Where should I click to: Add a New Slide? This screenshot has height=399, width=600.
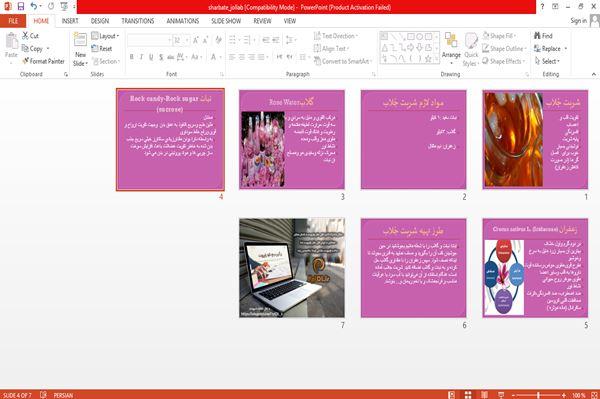pyautogui.click(x=80, y=50)
